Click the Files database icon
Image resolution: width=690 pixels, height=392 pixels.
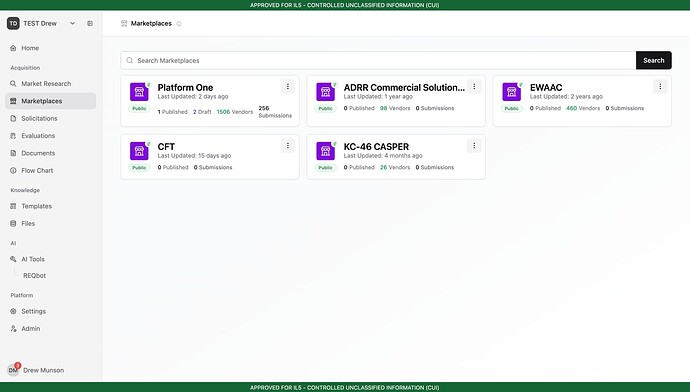coord(13,223)
